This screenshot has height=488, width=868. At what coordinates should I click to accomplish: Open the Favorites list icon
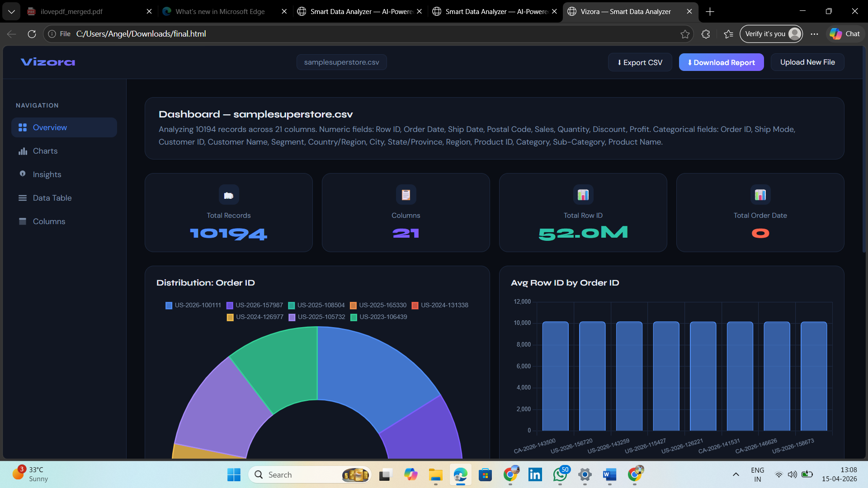(728, 34)
